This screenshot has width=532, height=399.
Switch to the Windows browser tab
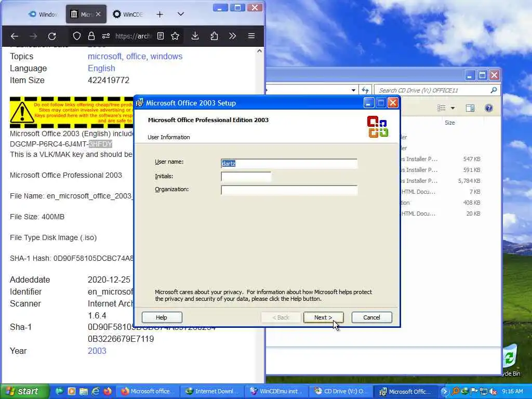click(x=43, y=14)
